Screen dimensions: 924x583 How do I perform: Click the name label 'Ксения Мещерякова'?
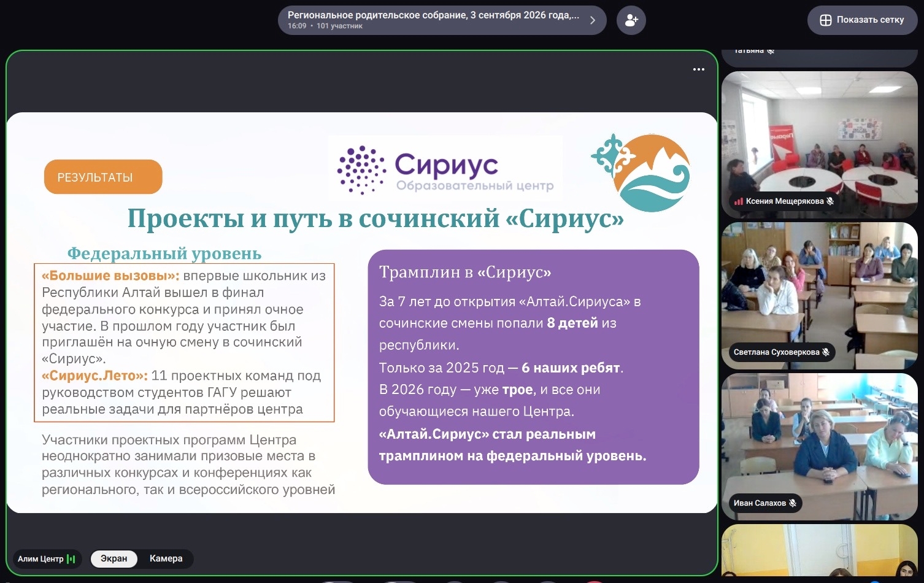click(785, 201)
